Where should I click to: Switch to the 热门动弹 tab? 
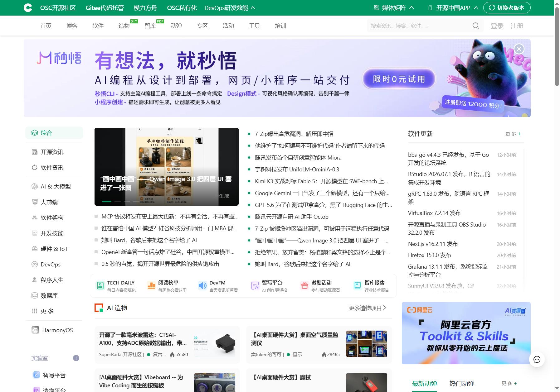(462, 384)
